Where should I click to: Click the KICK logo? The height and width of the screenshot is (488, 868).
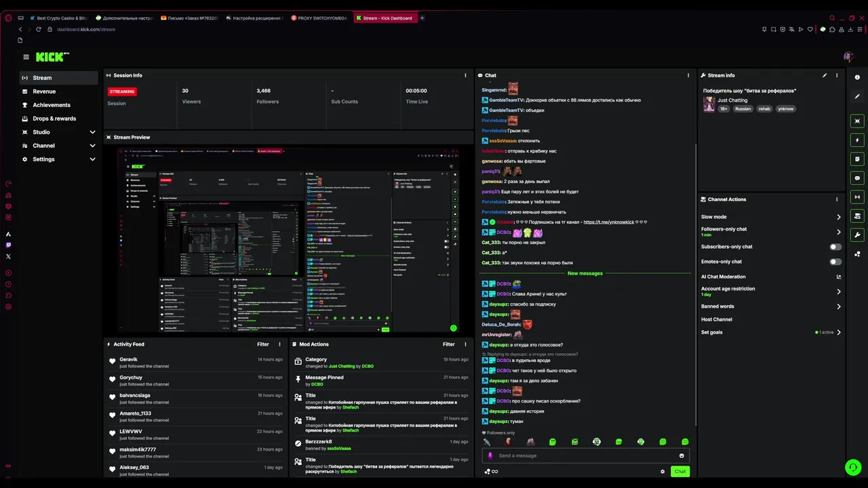pyautogui.click(x=52, y=57)
